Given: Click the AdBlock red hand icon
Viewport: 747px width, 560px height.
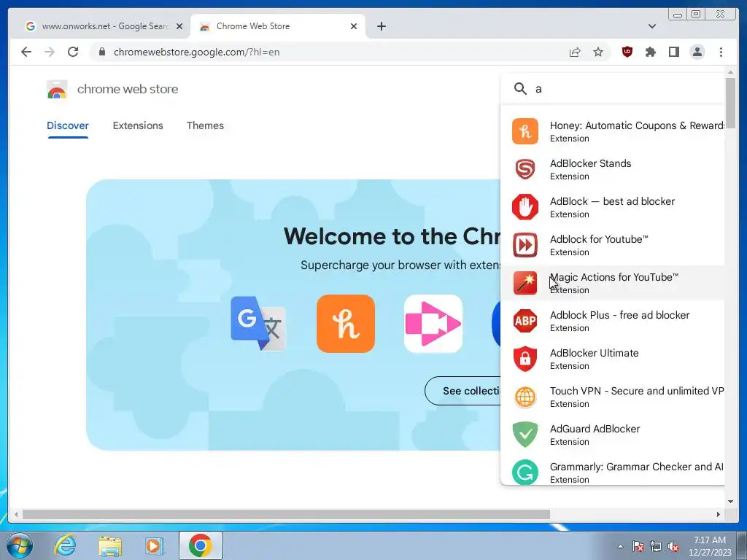Looking at the screenshot, I should 525,207.
